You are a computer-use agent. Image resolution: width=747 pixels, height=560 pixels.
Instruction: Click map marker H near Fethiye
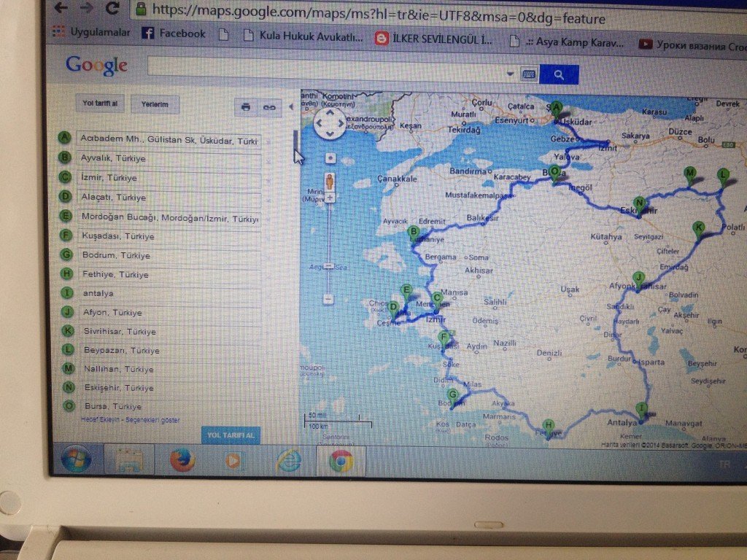549,426
